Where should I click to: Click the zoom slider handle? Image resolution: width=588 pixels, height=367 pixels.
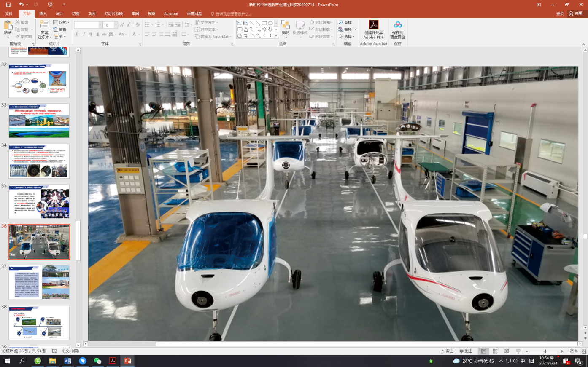click(x=545, y=351)
